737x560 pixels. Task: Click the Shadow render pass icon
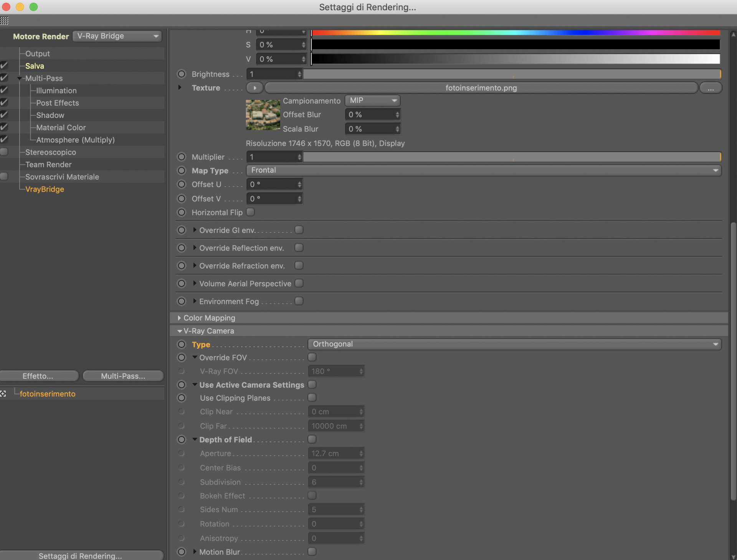[x=4, y=115]
